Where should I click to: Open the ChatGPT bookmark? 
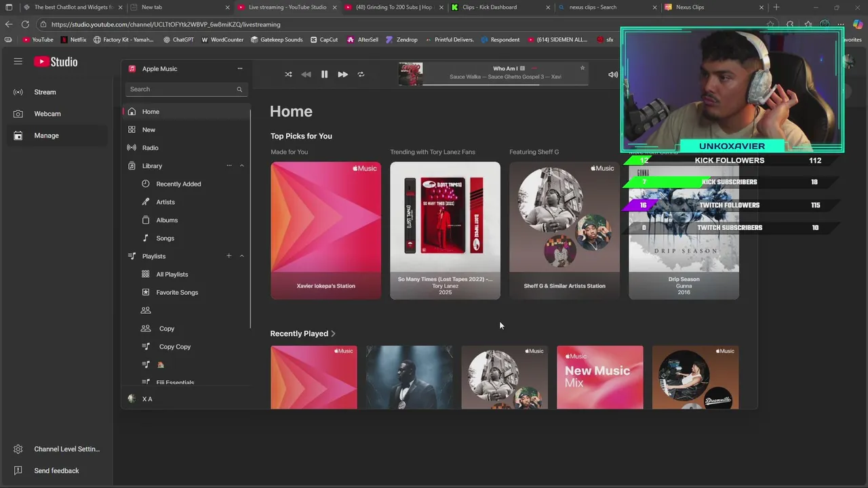pyautogui.click(x=178, y=40)
